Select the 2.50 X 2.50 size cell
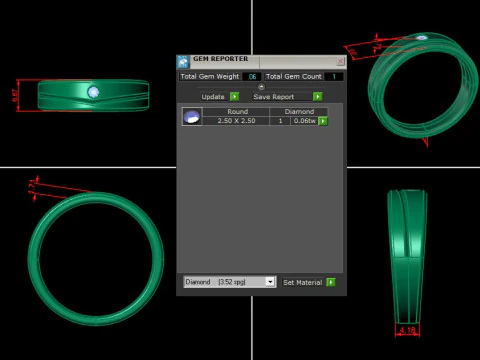The image size is (480, 360). tap(236, 121)
